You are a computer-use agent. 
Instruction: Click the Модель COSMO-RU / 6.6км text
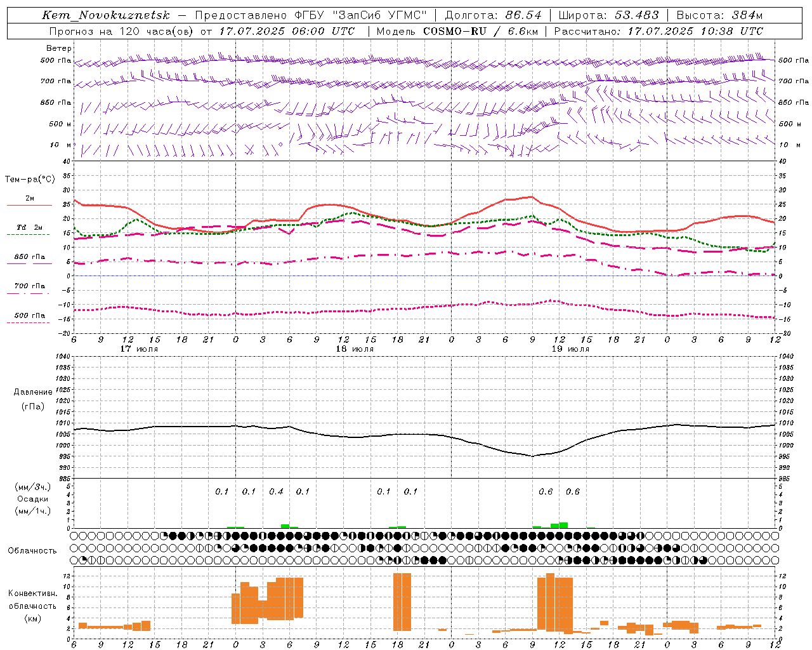(x=457, y=30)
